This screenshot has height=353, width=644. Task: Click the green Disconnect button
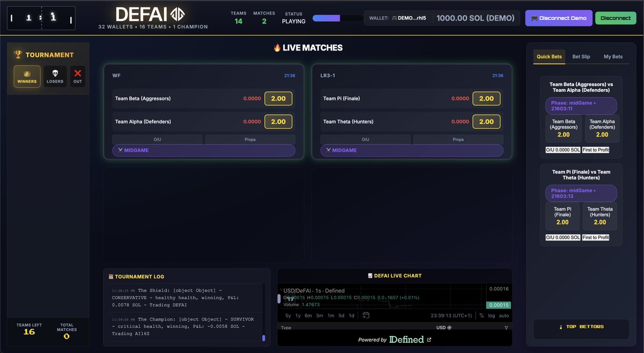(616, 18)
